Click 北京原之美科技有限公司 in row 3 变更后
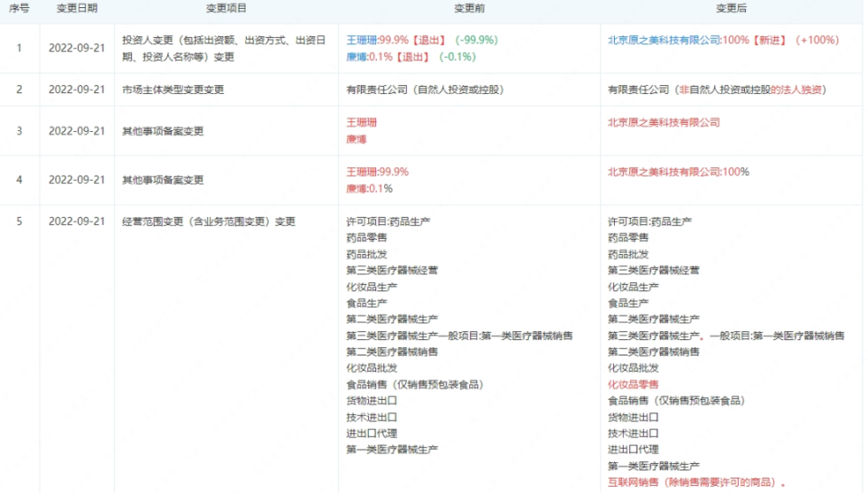 click(664, 122)
